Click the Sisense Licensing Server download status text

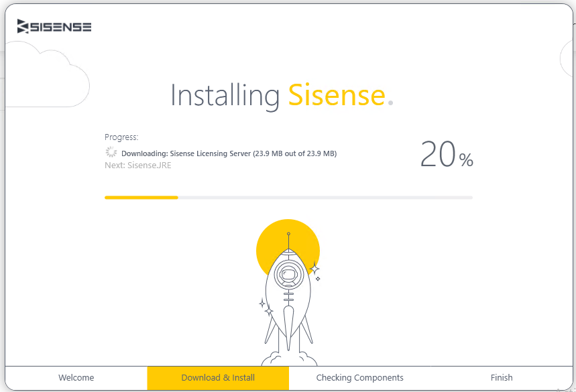(228, 153)
